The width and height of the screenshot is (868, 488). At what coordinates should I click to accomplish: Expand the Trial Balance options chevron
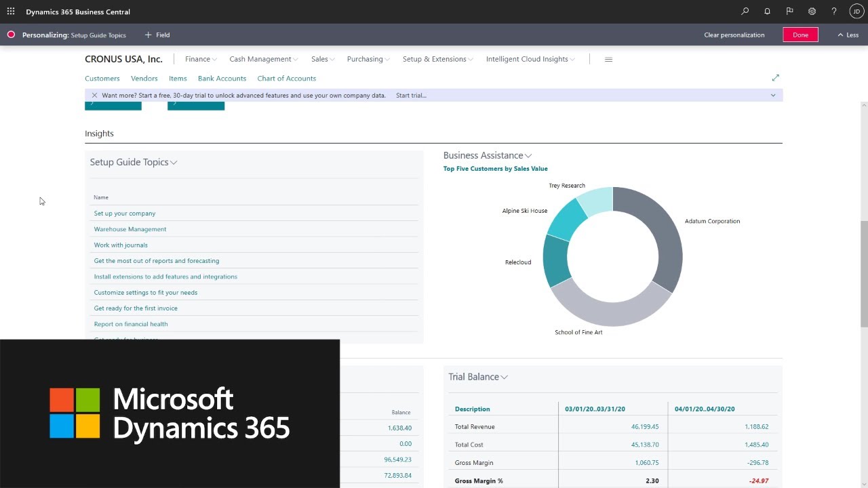[505, 378]
